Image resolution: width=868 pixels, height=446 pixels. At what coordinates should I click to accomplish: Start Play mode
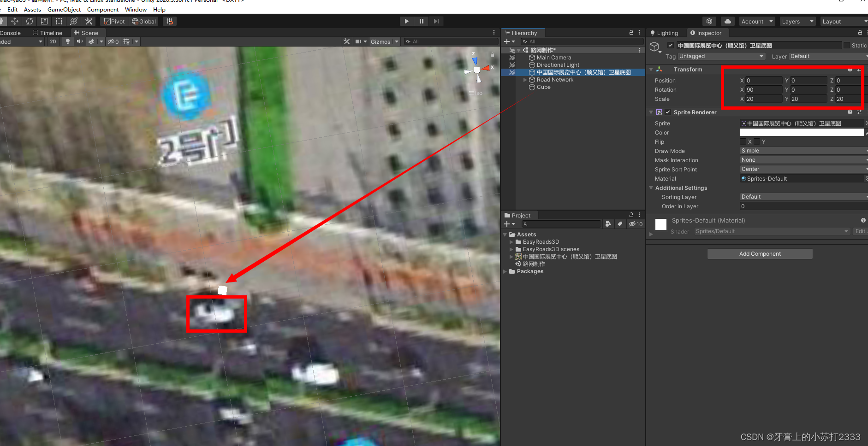[x=406, y=21]
